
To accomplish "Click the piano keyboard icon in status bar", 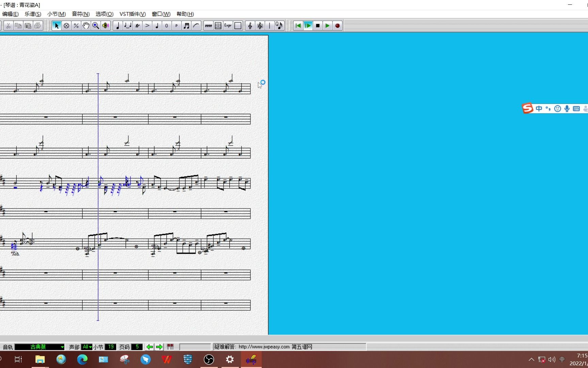I will tap(170, 347).
